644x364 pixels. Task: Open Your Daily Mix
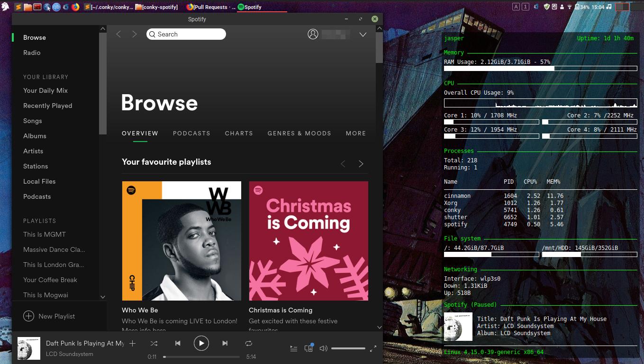point(45,90)
